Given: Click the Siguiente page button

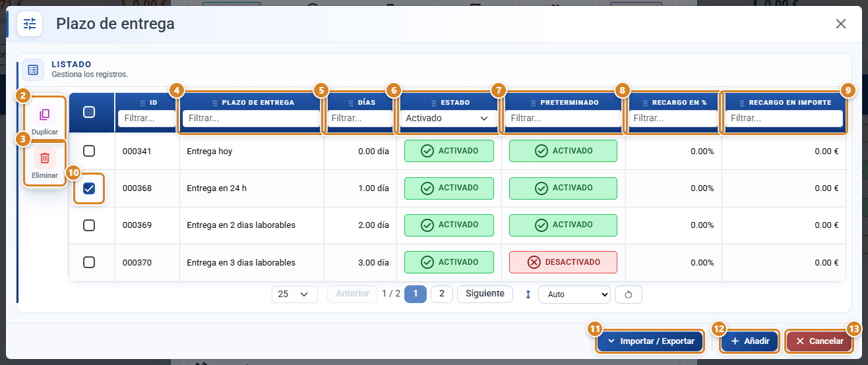Looking at the screenshot, I should tap(485, 294).
